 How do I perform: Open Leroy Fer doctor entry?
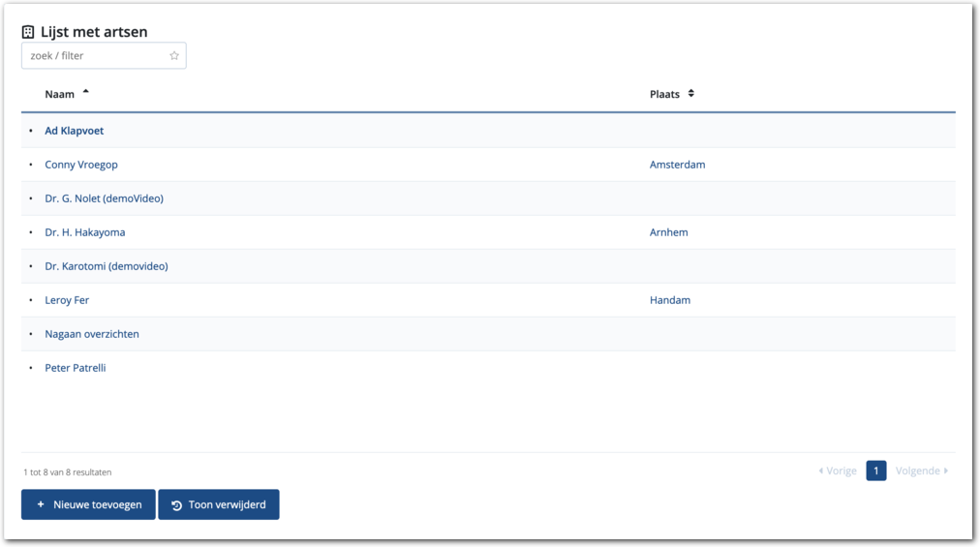(67, 300)
